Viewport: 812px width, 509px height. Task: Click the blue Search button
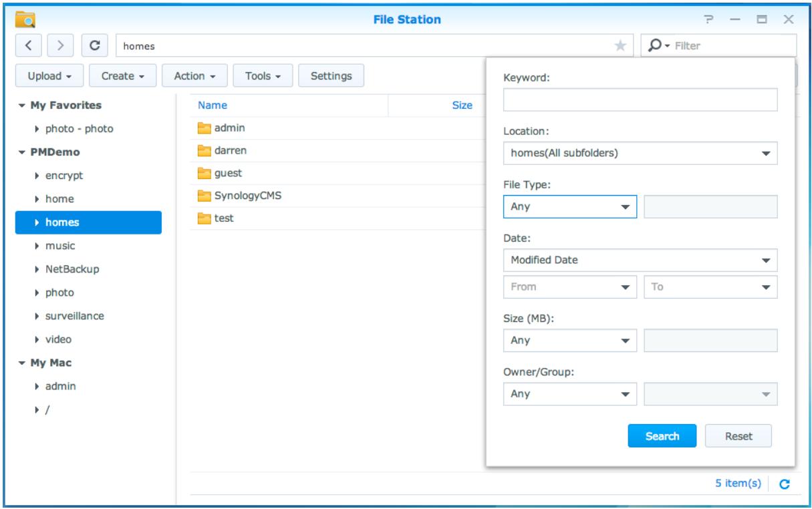click(x=662, y=436)
